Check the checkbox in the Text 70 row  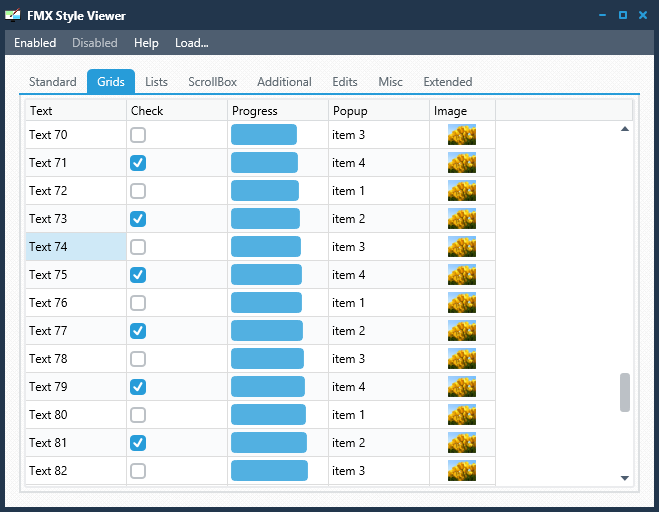(138, 135)
